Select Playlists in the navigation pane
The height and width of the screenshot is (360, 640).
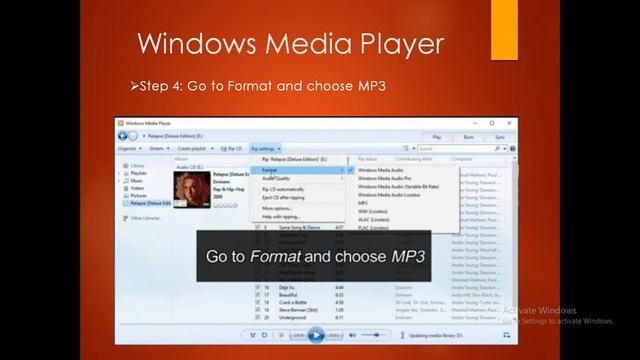[136, 173]
